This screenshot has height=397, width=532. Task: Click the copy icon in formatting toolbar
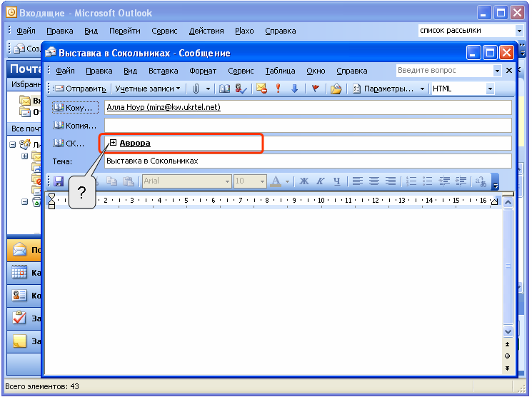coord(111,181)
